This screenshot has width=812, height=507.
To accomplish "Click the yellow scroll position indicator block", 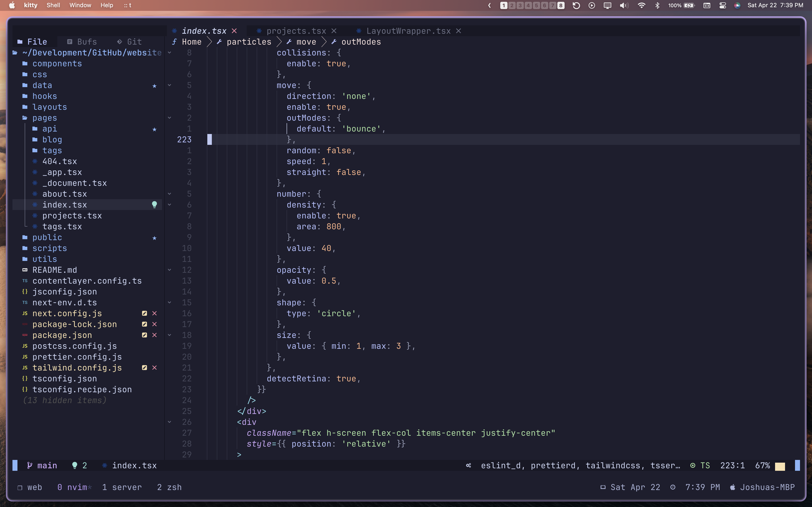I will pos(780,466).
